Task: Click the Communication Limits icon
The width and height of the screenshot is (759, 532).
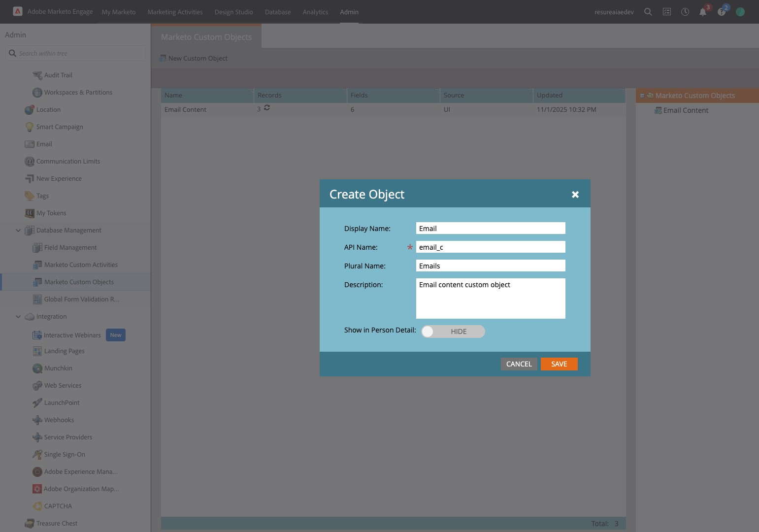Action: (29, 162)
